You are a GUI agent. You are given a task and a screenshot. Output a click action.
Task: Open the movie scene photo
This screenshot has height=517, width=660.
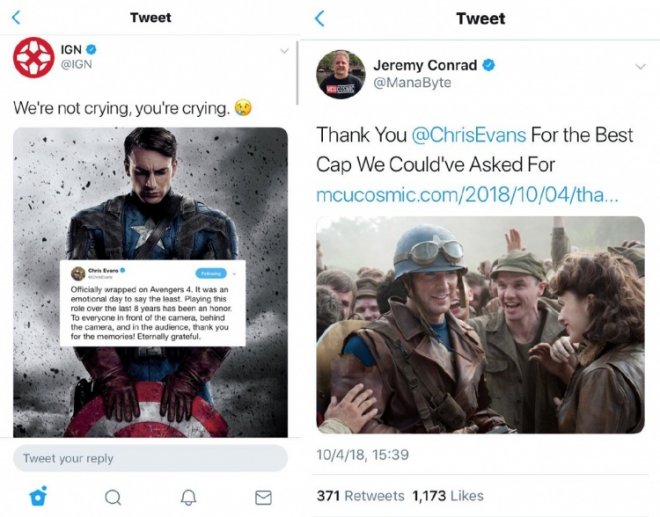pos(481,325)
